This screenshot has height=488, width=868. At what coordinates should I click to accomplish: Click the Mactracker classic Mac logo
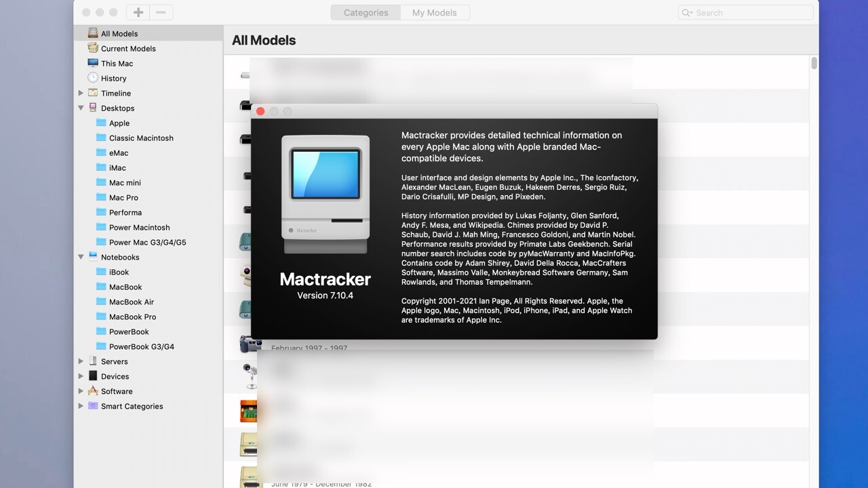(325, 195)
